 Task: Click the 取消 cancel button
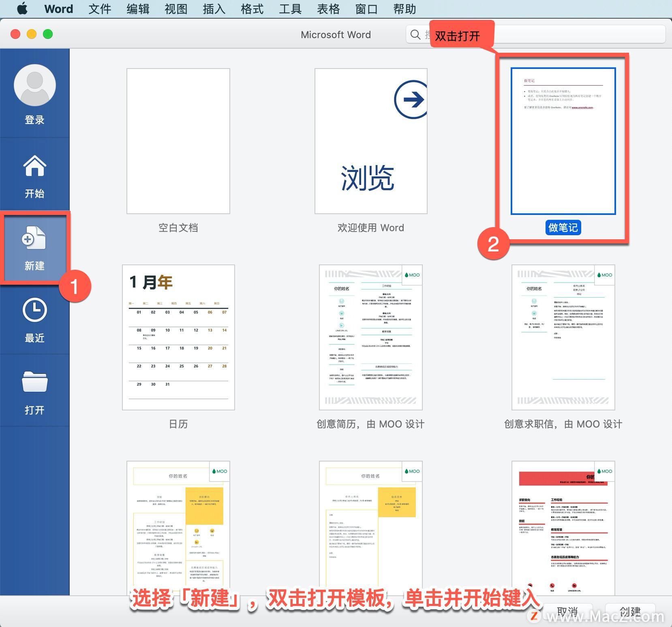coord(567,612)
